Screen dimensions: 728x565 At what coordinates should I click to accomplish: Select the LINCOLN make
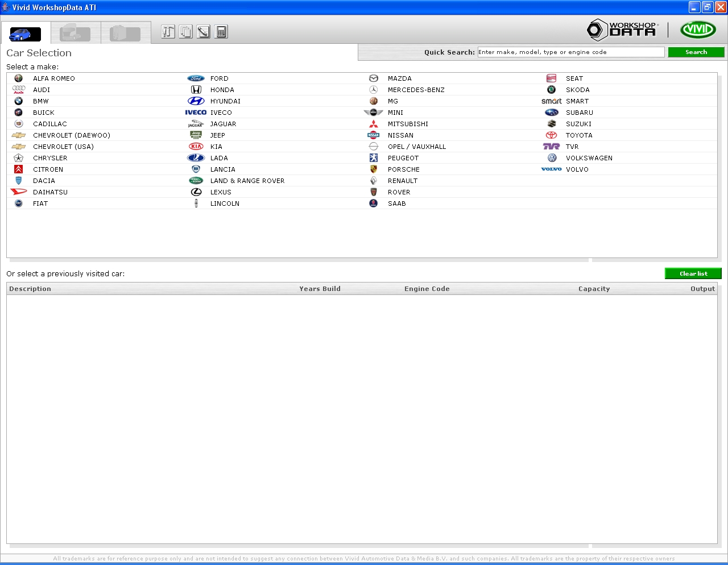[x=225, y=203]
